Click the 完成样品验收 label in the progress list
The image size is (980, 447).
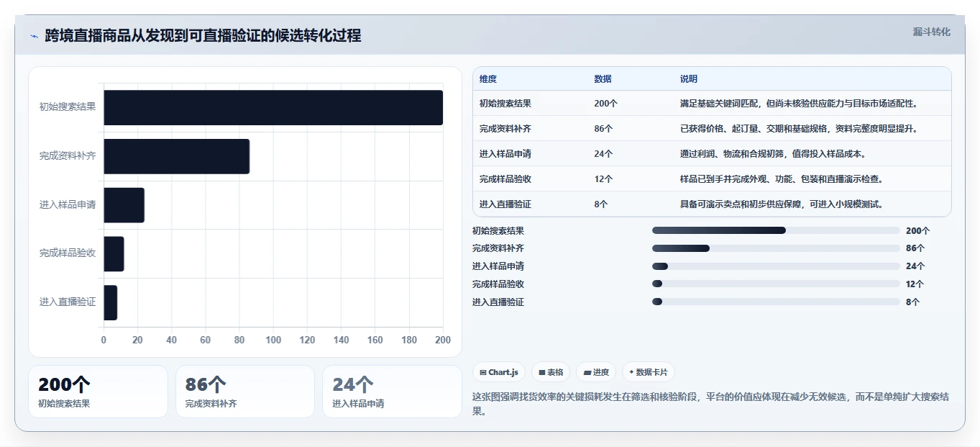(498, 284)
